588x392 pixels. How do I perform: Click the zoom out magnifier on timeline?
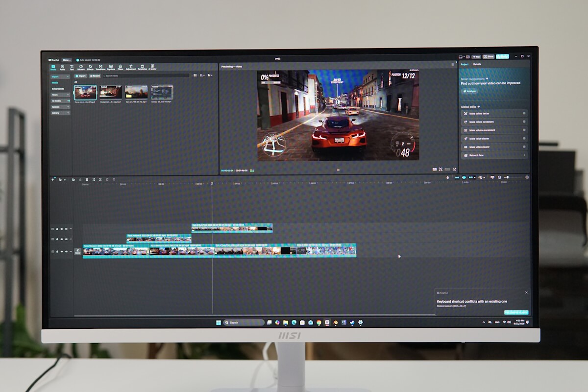pyautogui.click(x=499, y=177)
